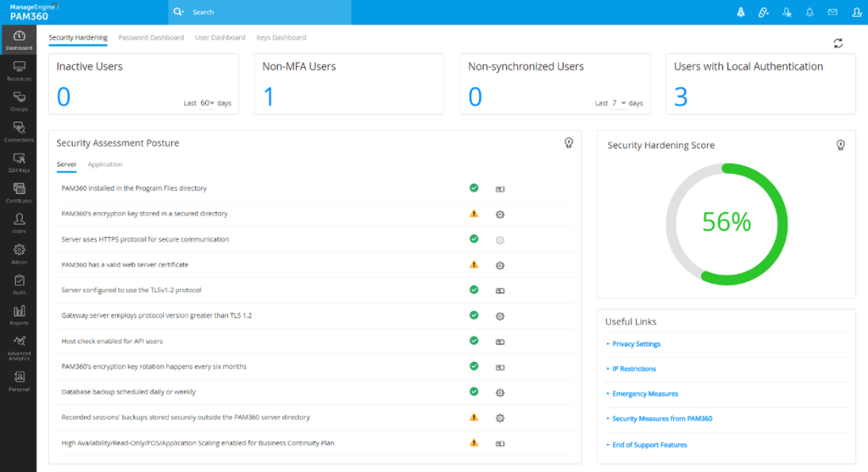Expand the Emergency Measures link
Image resolution: width=868 pixels, height=472 pixels.
point(645,394)
